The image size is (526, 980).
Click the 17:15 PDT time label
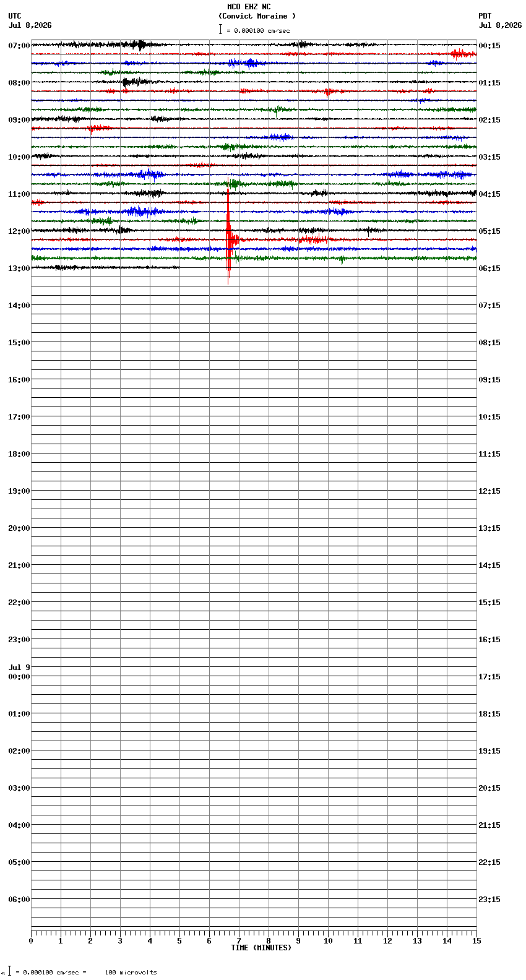click(x=489, y=677)
